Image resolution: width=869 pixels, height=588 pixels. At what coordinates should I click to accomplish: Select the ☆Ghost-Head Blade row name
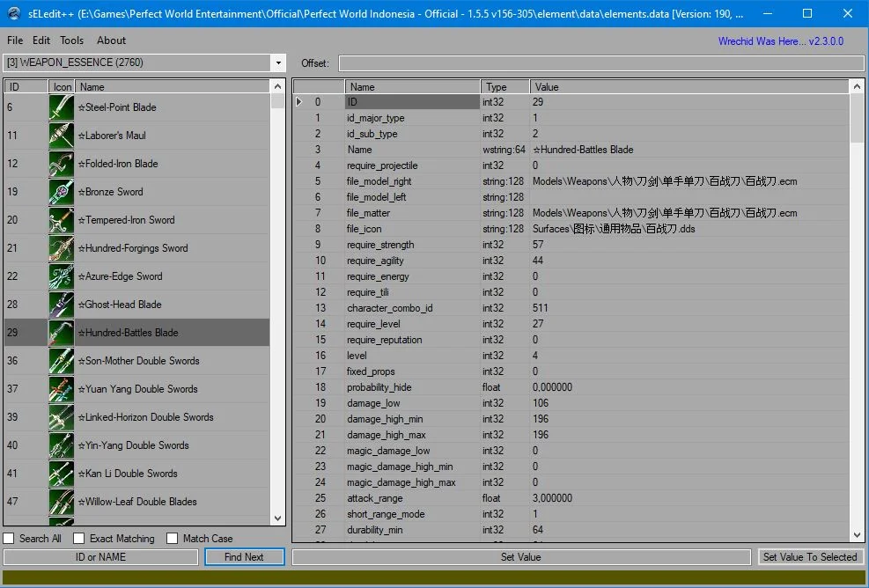pyautogui.click(x=120, y=305)
